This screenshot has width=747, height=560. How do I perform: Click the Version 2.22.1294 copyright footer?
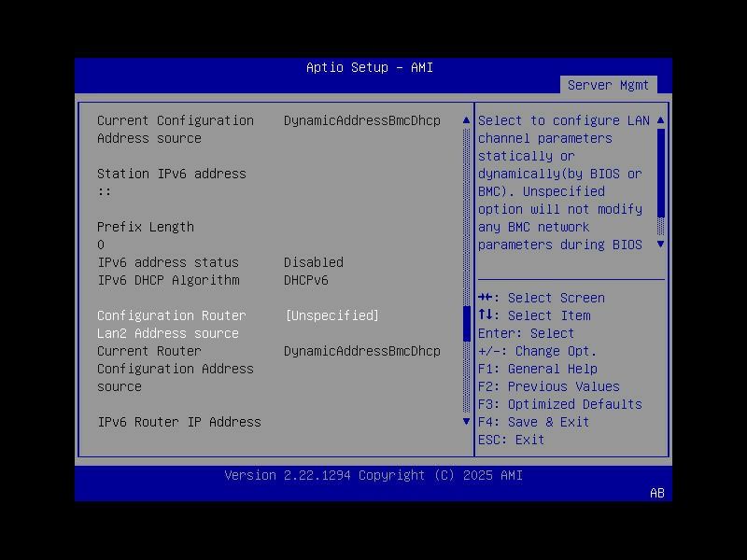tap(373, 475)
